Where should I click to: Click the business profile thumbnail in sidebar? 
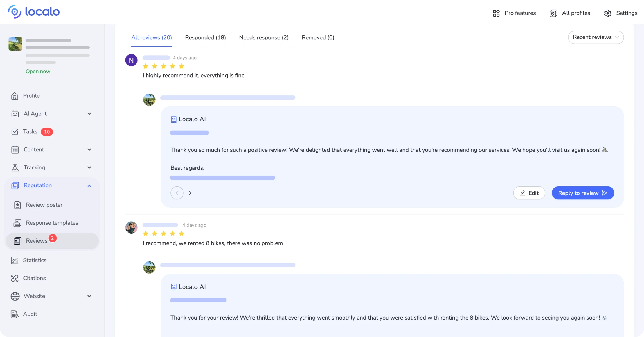[15, 44]
